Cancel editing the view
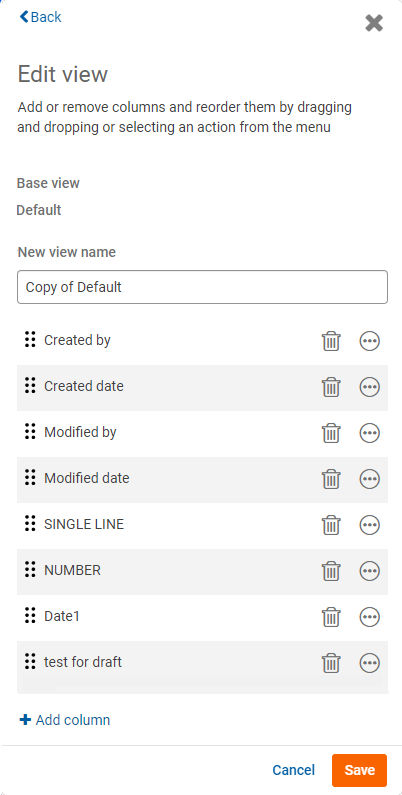This screenshot has width=402, height=795. click(x=294, y=770)
